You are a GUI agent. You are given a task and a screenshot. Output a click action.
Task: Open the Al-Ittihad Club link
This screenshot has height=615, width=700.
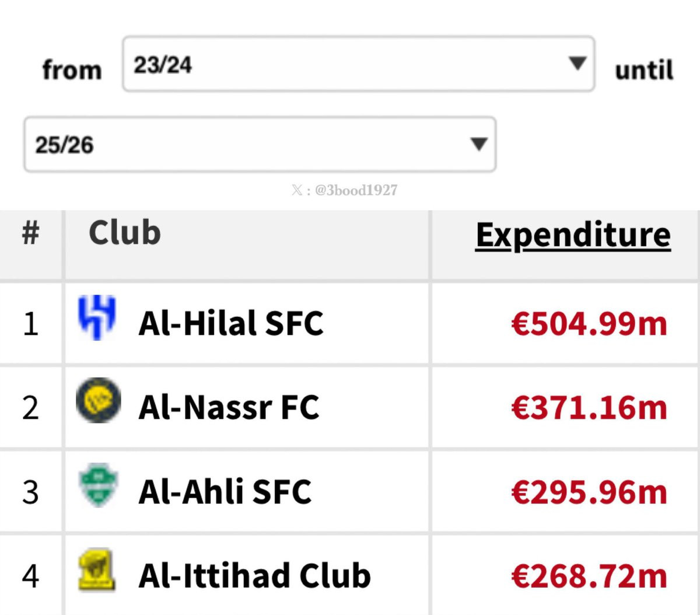254,575
